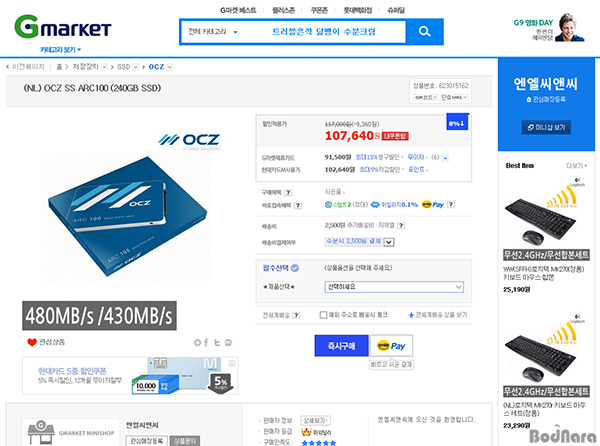600x446 pixels.
Task: Click the home breadcrumb link
Action: (x=59, y=67)
